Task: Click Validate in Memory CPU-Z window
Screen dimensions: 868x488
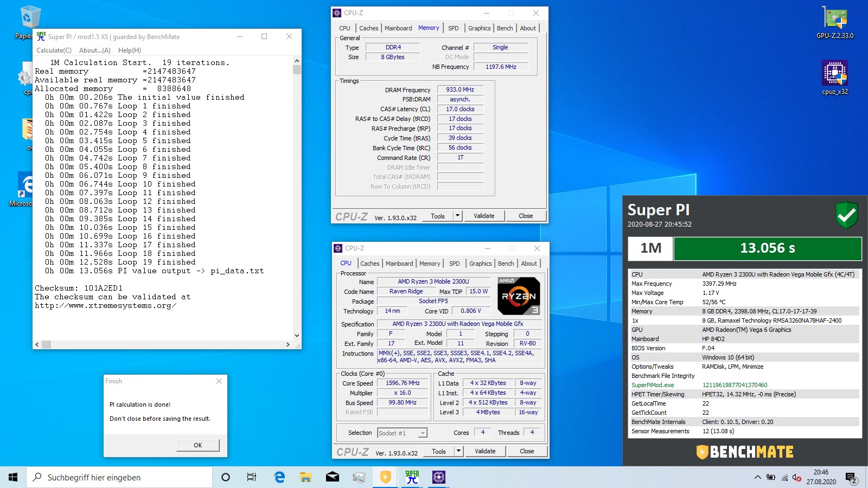Action: [x=484, y=216]
